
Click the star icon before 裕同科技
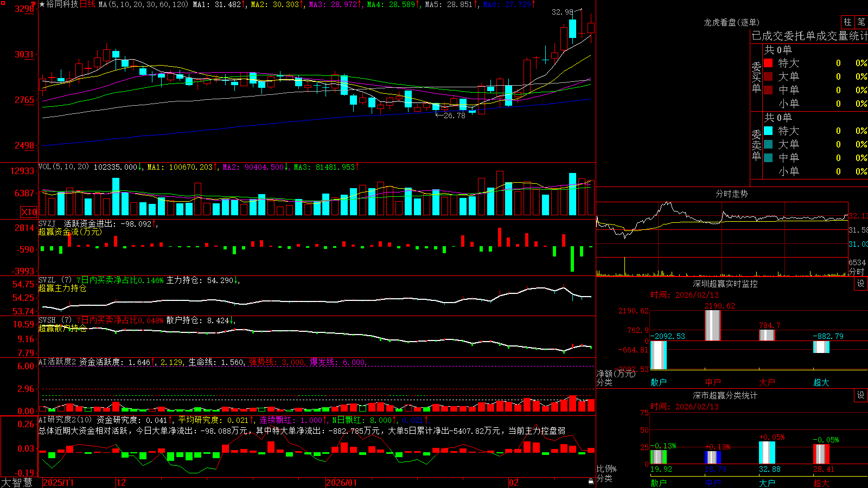tap(42, 4)
